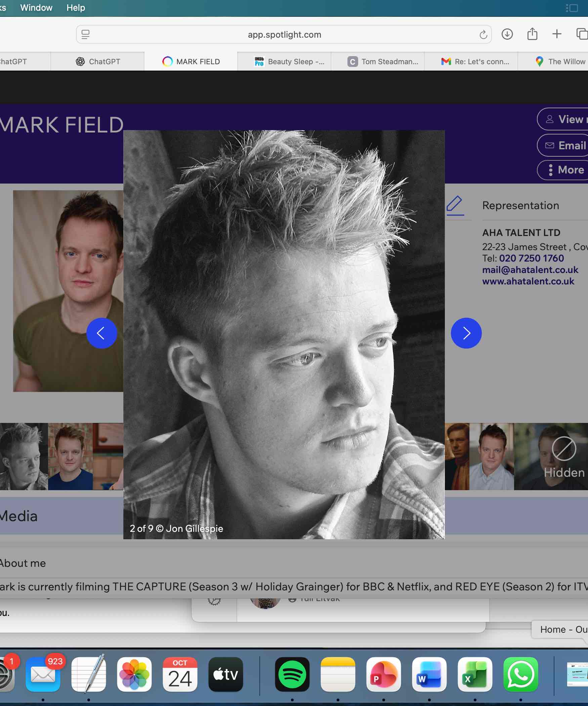Viewport: 588px width, 706px height.
Task: Open Spotify from the dock
Action: (292, 674)
